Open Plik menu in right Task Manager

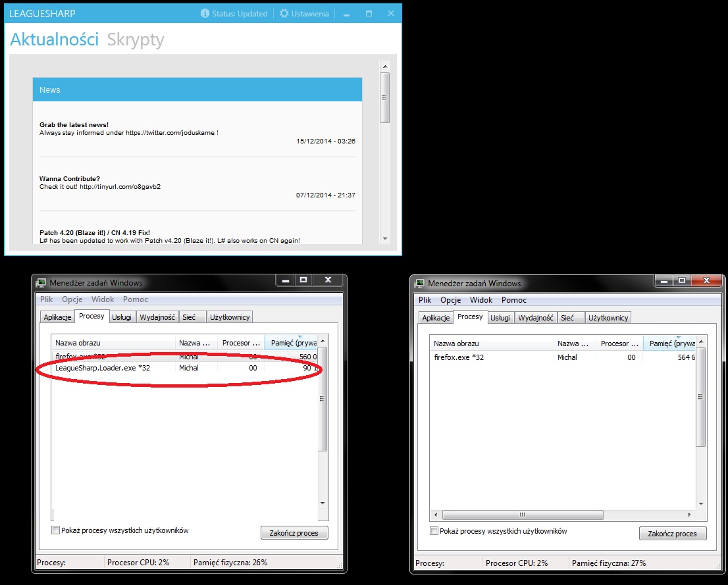(425, 300)
